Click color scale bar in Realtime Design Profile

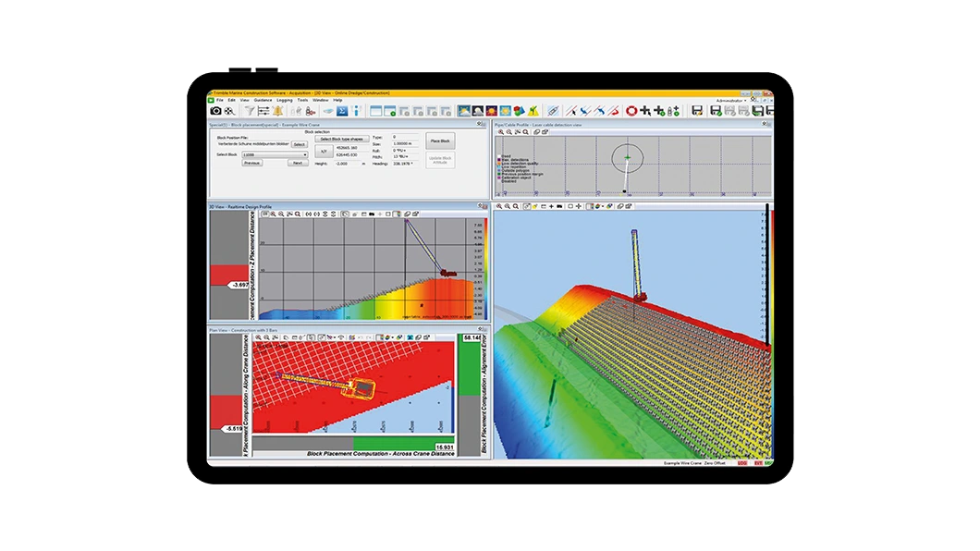[x=485, y=269]
